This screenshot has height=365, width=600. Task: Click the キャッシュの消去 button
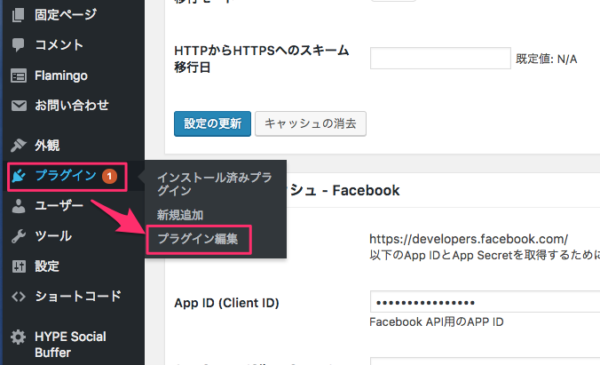click(311, 124)
